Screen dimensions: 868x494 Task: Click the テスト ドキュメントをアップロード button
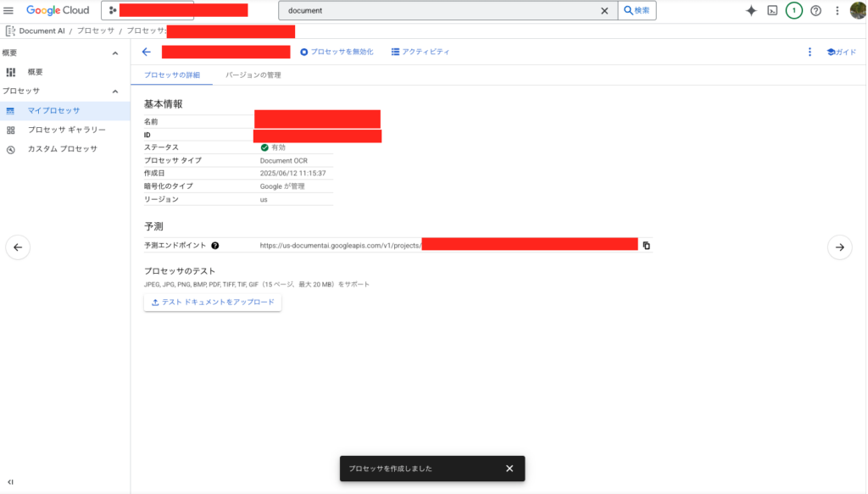coord(212,301)
